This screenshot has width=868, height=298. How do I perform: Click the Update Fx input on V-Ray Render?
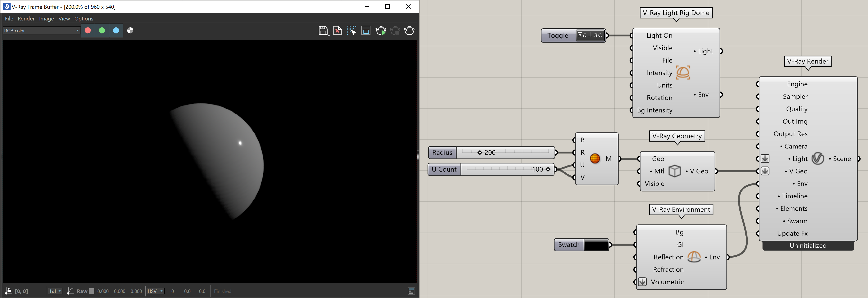click(x=792, y=234)
